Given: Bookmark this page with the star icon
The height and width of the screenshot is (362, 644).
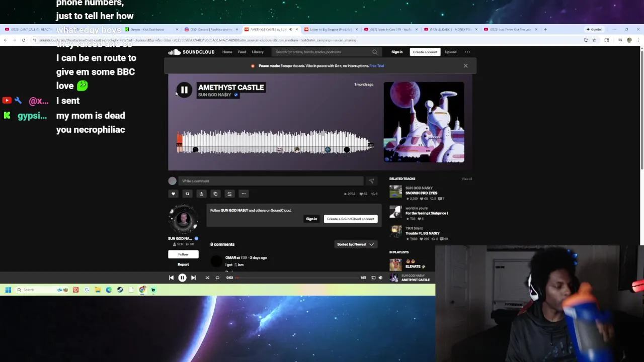Looking at the screenshot, I should [594, 40].
